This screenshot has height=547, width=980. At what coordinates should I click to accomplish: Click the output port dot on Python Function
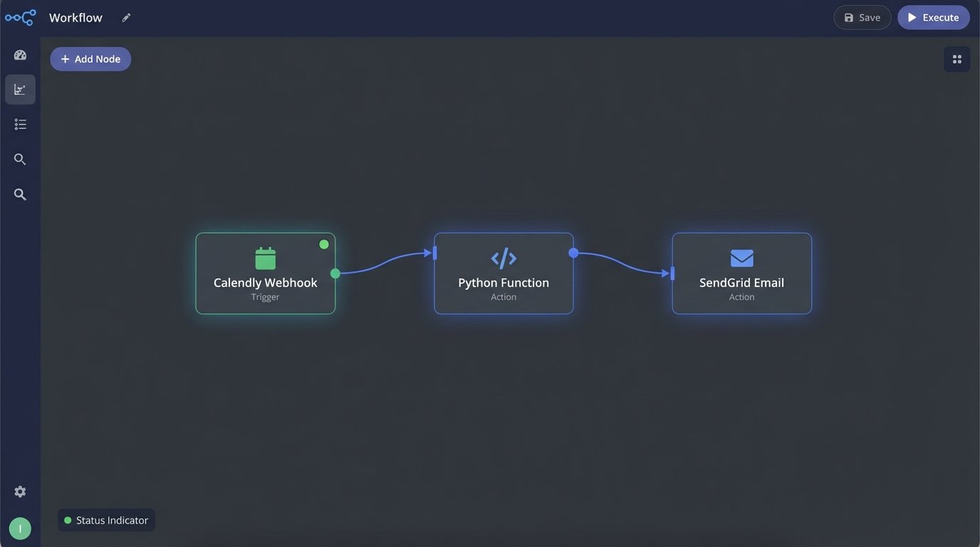point(573,253)
